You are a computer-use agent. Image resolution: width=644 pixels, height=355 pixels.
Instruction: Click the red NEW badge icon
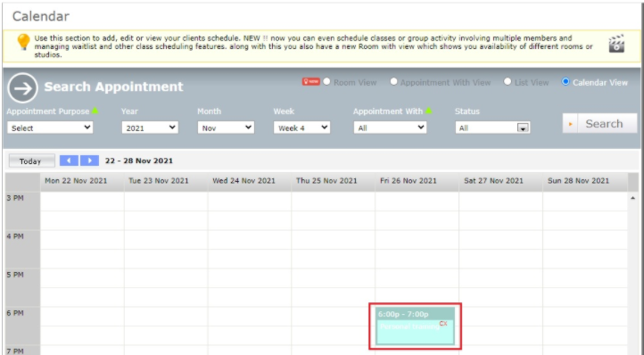tap(311, 81)
